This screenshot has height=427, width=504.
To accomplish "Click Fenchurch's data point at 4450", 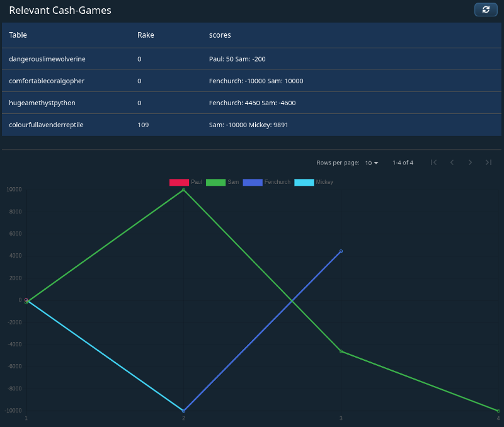I will point(341,251).
